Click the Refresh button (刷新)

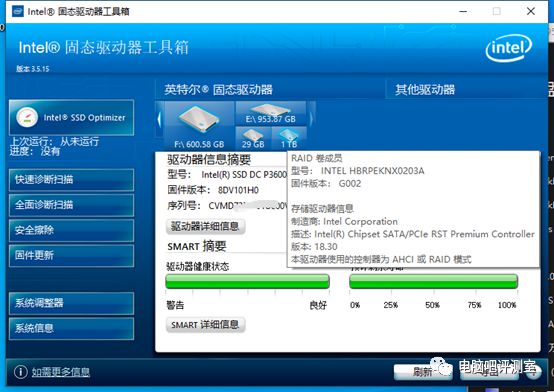click(x=423, y=372)
